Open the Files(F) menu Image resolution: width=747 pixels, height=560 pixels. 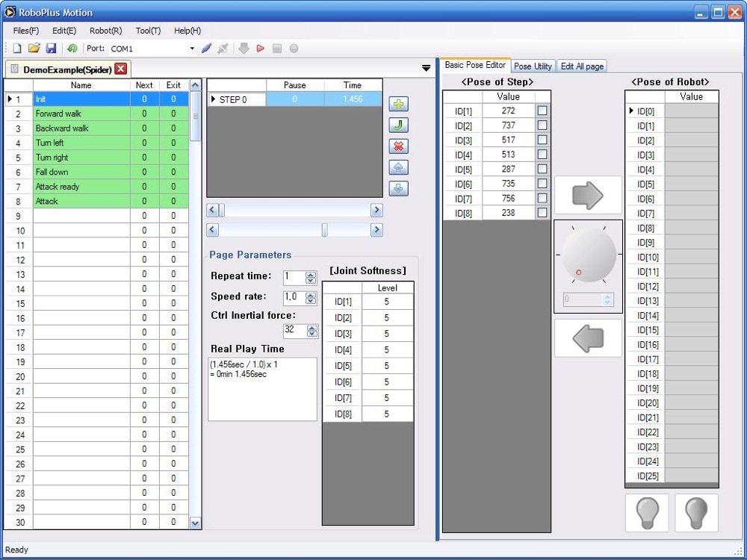(26, 31)
